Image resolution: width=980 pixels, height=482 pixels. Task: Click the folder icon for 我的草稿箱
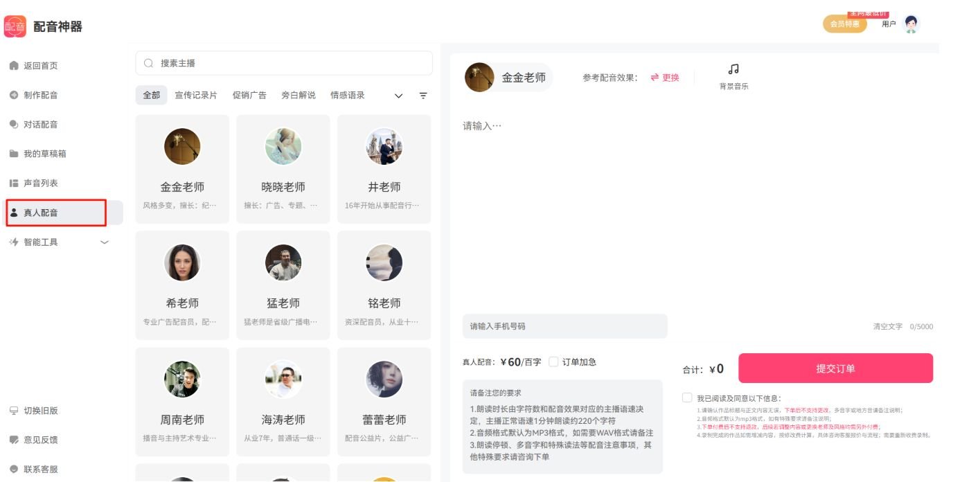[x=14, y=154]
